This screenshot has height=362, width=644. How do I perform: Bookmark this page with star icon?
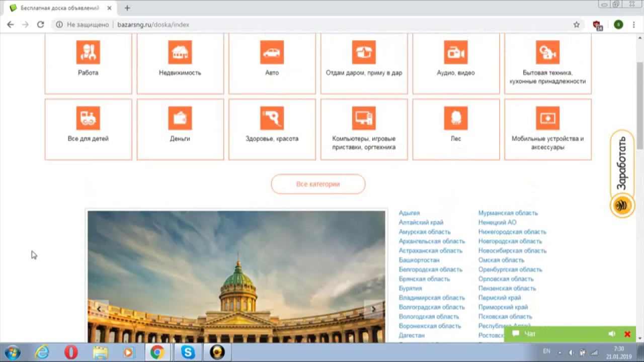(x=577, y=25)
